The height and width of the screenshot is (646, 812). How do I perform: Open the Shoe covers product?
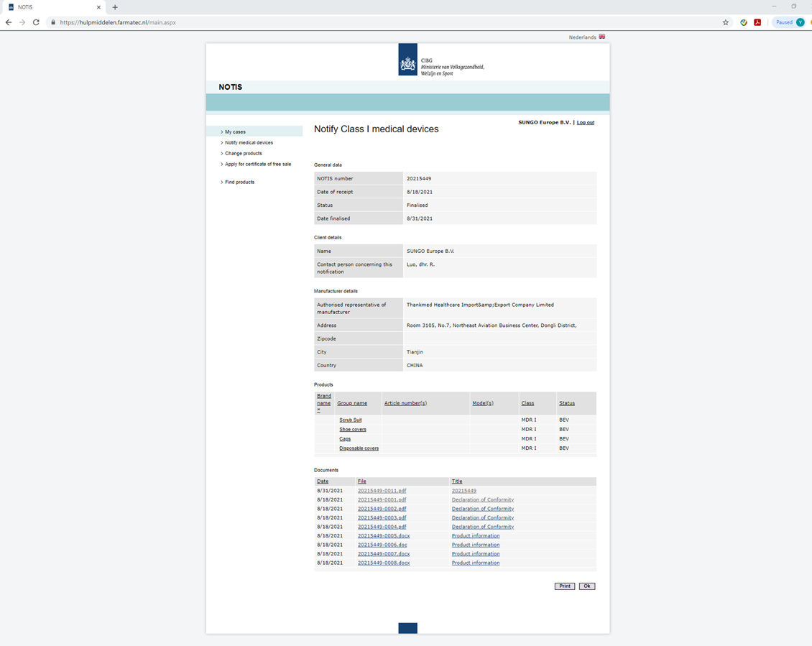tap(353, 430)
